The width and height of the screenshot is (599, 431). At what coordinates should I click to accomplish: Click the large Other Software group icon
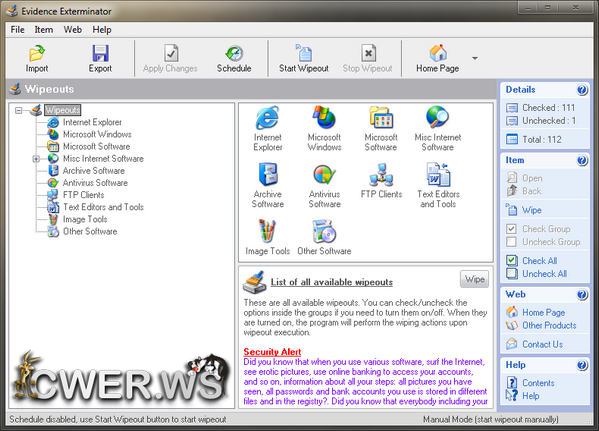click(x=324, y=231)
